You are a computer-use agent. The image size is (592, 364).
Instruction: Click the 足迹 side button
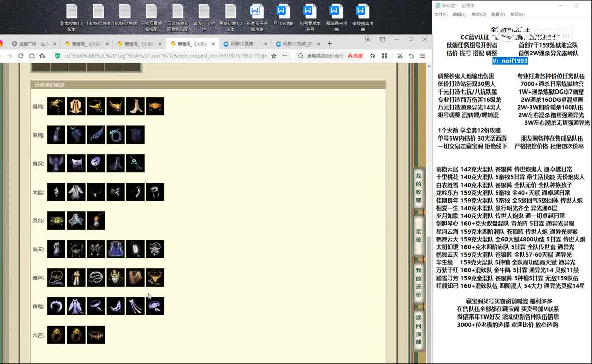419,235
